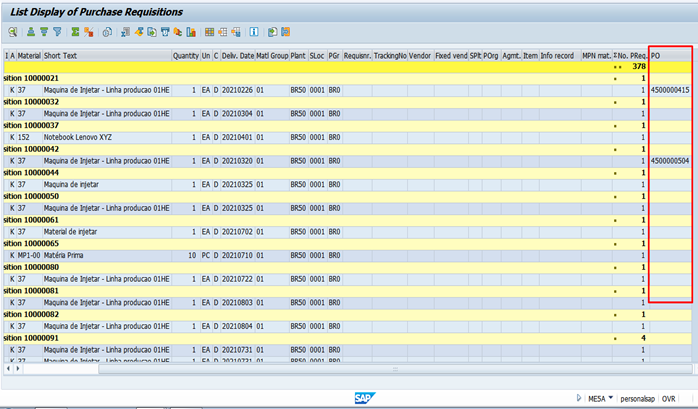Viewport: 698px width, 409px height.
Task: Click purchase order number 4500000504
Action: [670, 161]
